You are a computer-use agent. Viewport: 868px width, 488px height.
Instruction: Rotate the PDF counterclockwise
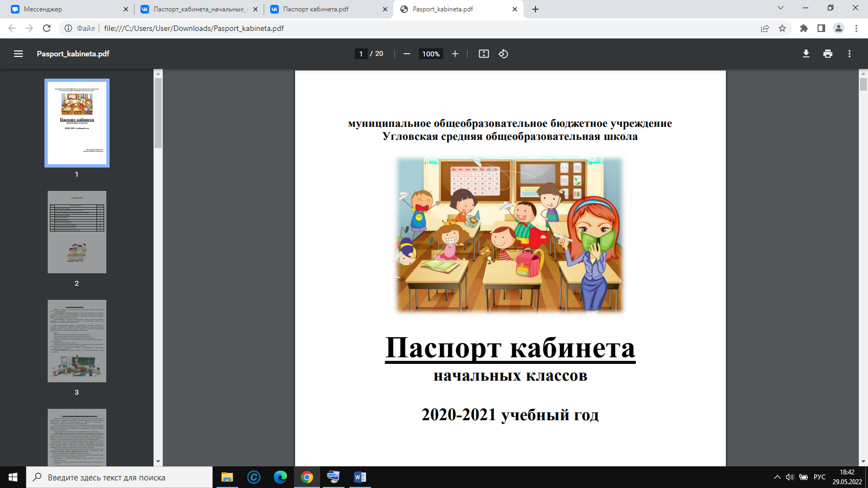click(503, 54)
